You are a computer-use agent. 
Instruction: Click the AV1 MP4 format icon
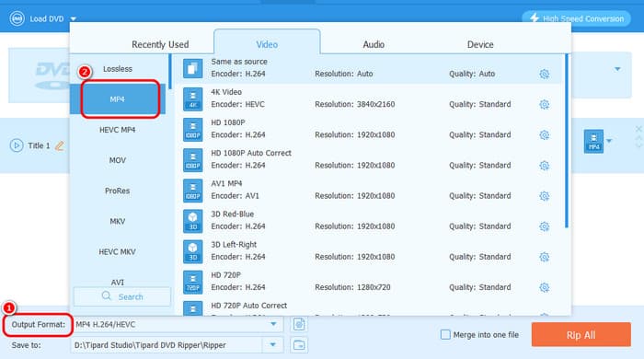[192, 191]
